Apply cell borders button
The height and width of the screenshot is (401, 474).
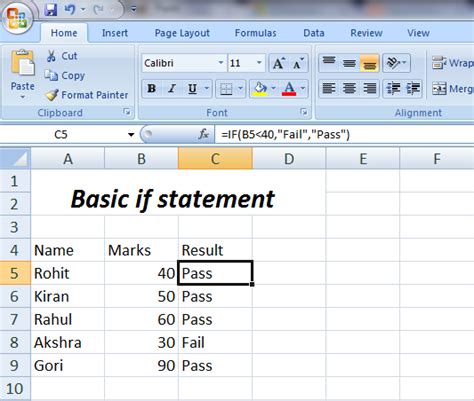click(226, 88)
